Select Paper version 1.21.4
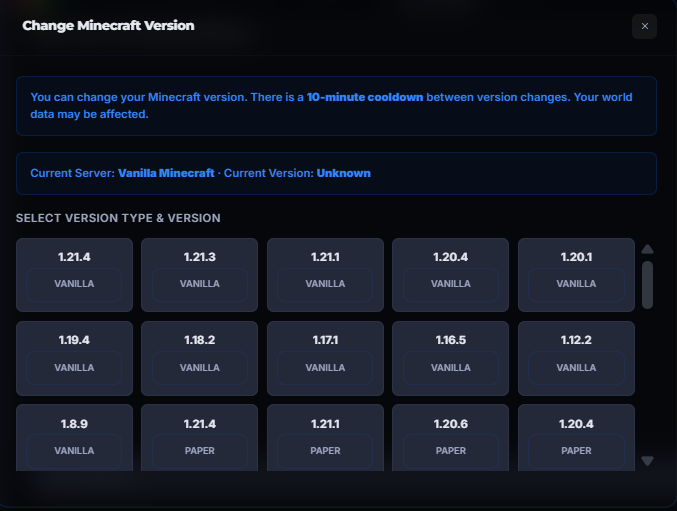 pos(199,437)
